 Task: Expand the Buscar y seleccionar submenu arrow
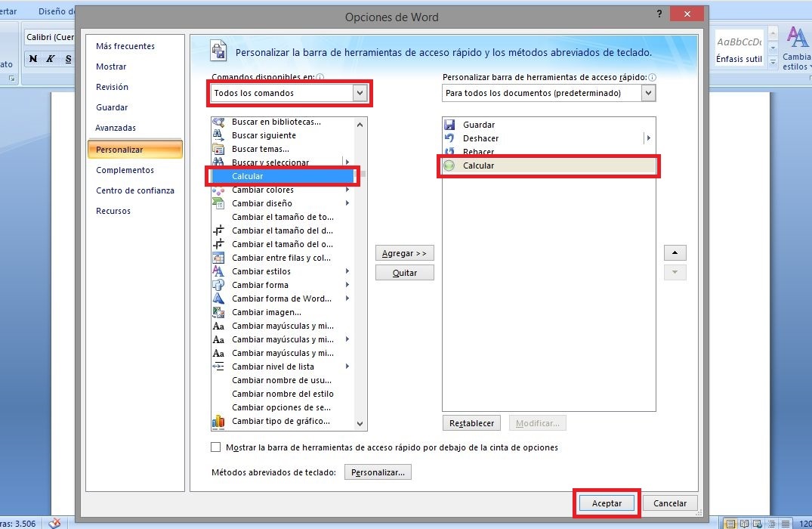347,162
